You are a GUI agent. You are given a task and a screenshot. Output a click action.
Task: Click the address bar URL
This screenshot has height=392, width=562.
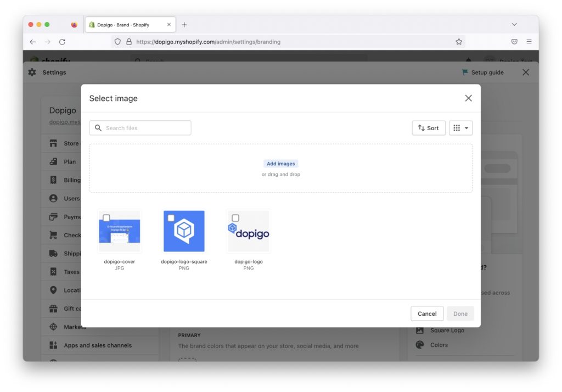(x=208, y=42)
